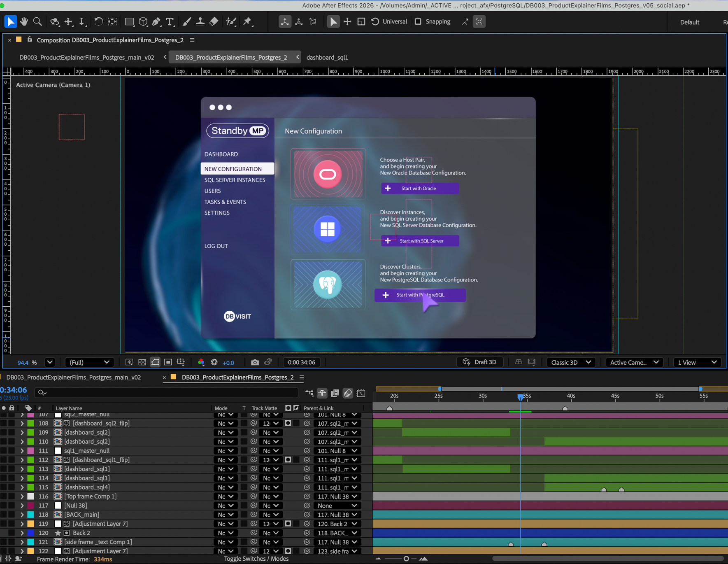728x564 pixels.
Task: Toggle the Motion Blur switch in timeline
Action: [x=348, y=393]
